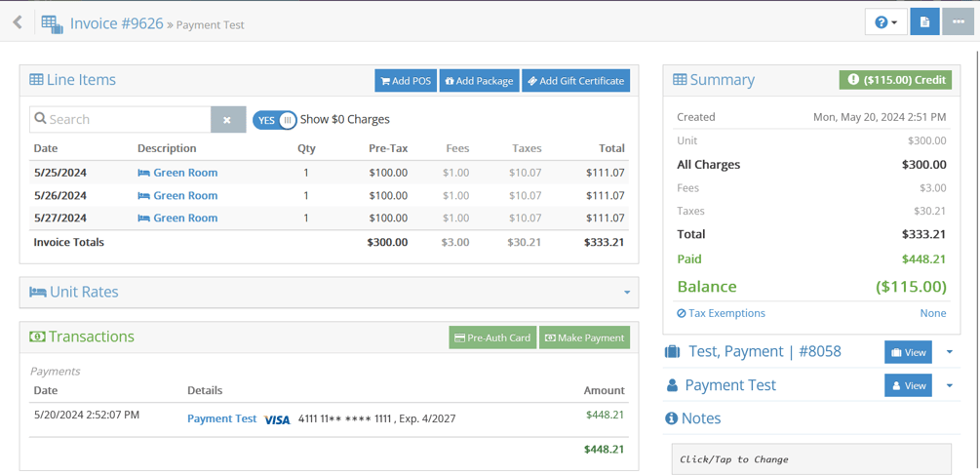
Task: Click Add Package button
Action: tap(480, 81)
